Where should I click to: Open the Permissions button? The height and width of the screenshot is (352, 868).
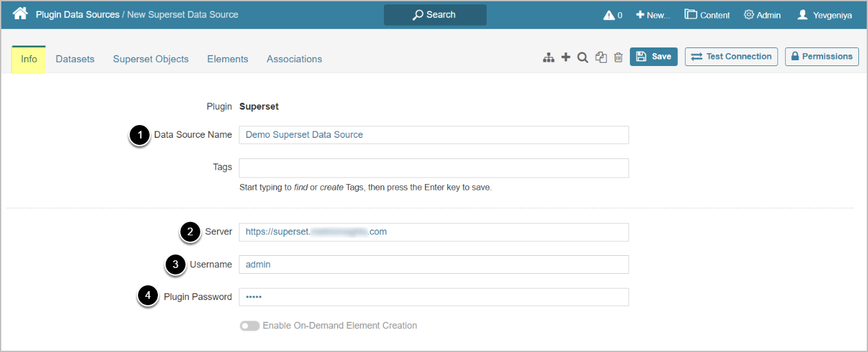(x=822, y=56)
